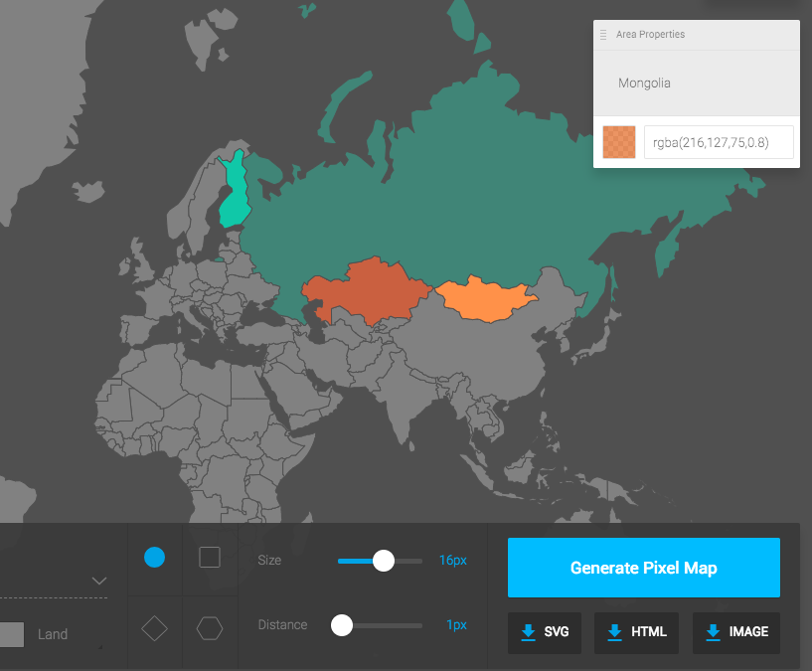Open the dropdown above the Land swatch

(x=97, y=580)
